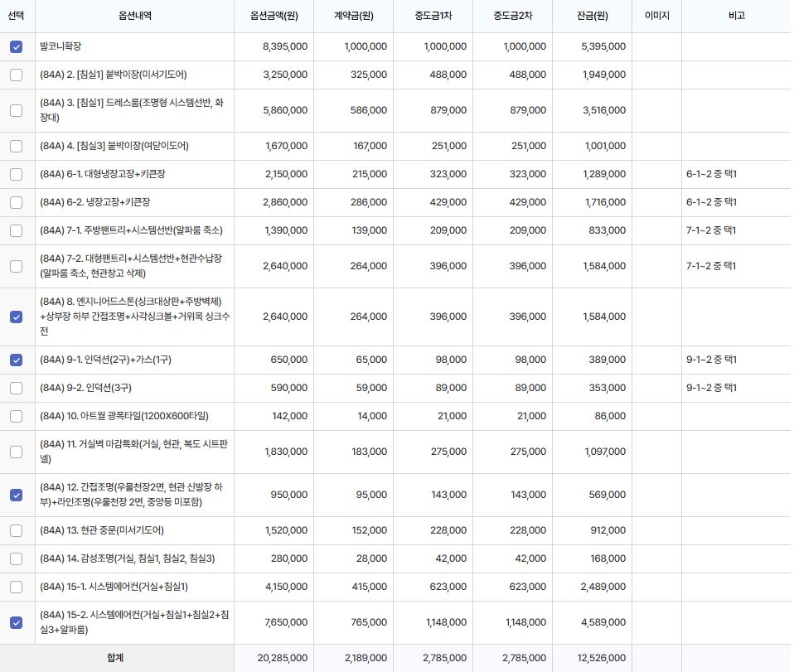
Task: Click the 20,285,000 total option amount
Action: [282, 658]
